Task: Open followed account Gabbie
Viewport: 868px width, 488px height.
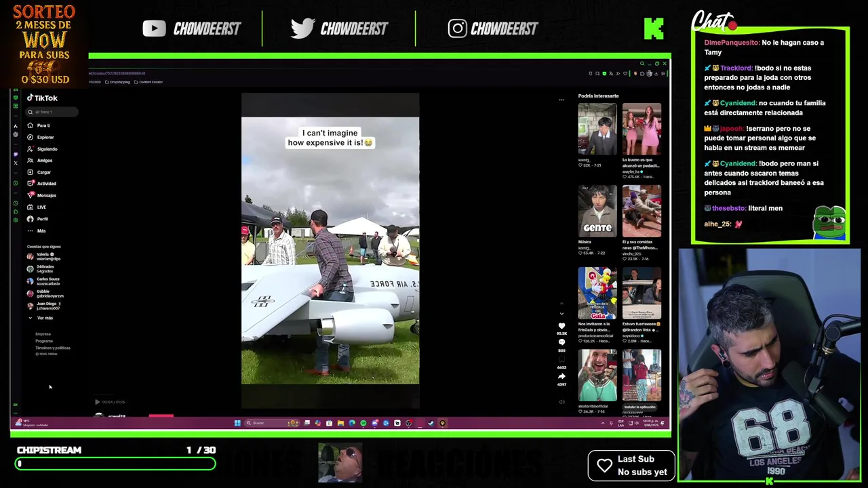Action: [x=45, y=293]
